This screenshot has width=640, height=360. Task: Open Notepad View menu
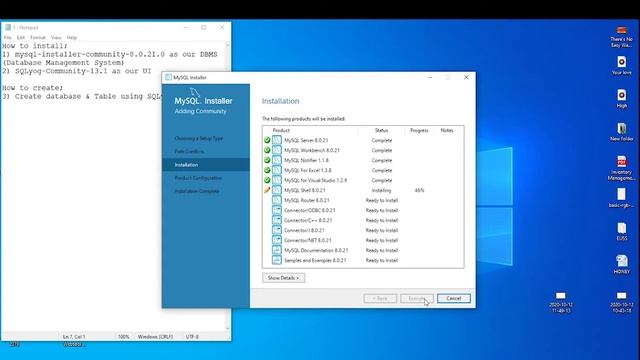56,38
